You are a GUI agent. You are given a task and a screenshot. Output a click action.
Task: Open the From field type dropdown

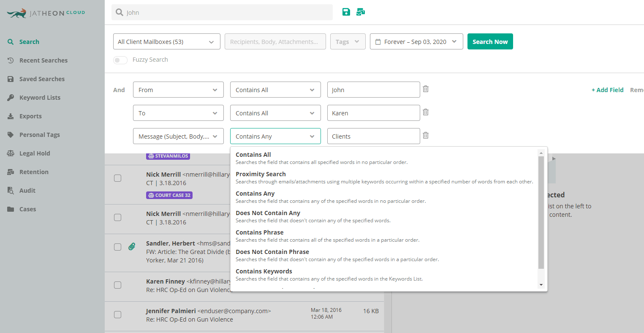click(x=178, y=90)
